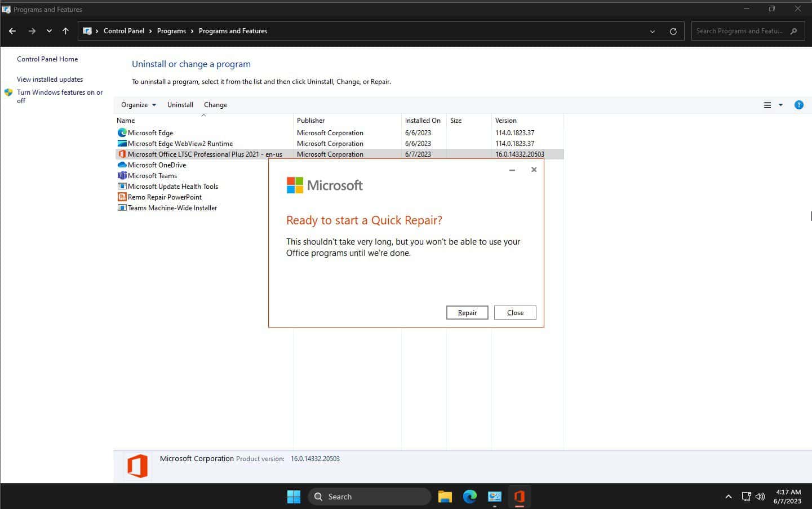812x509 pixels.
Task: Click Control Panel in the breadcrumb
Action: pyautogui.click(x=124, y=31)
